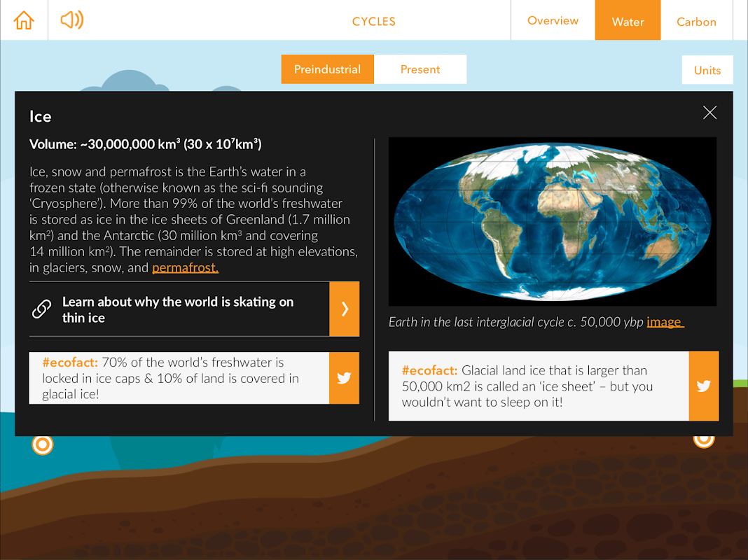Follow the permafrost link

pyautogui.click(x=185, y=268)
